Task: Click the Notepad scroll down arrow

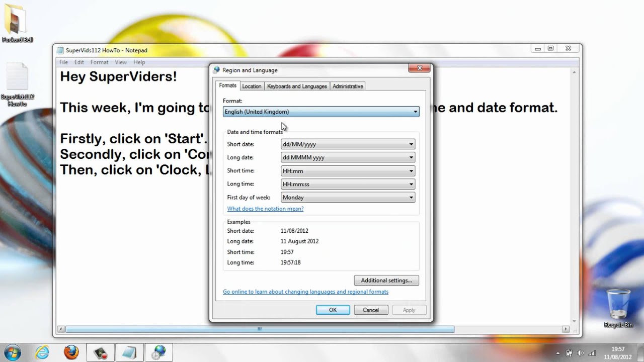Action: tap(574, 321)
